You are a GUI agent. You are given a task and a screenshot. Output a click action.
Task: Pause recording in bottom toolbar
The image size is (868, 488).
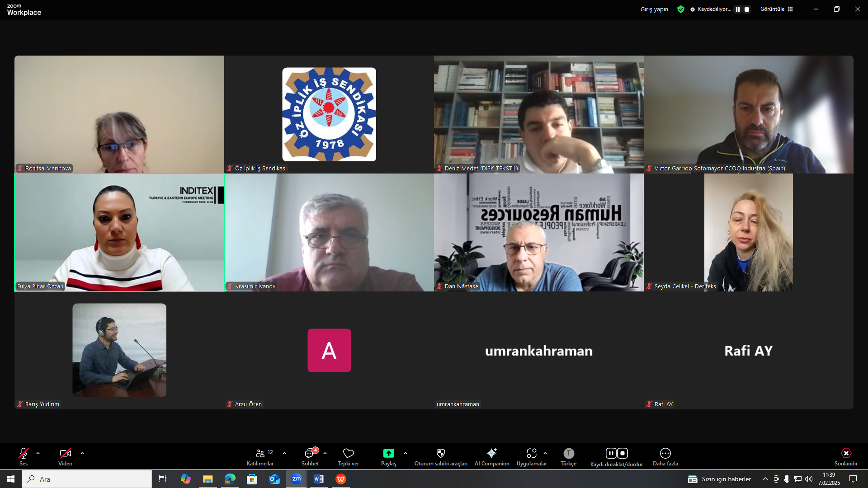pyautogui.click(x=611, y=453)
